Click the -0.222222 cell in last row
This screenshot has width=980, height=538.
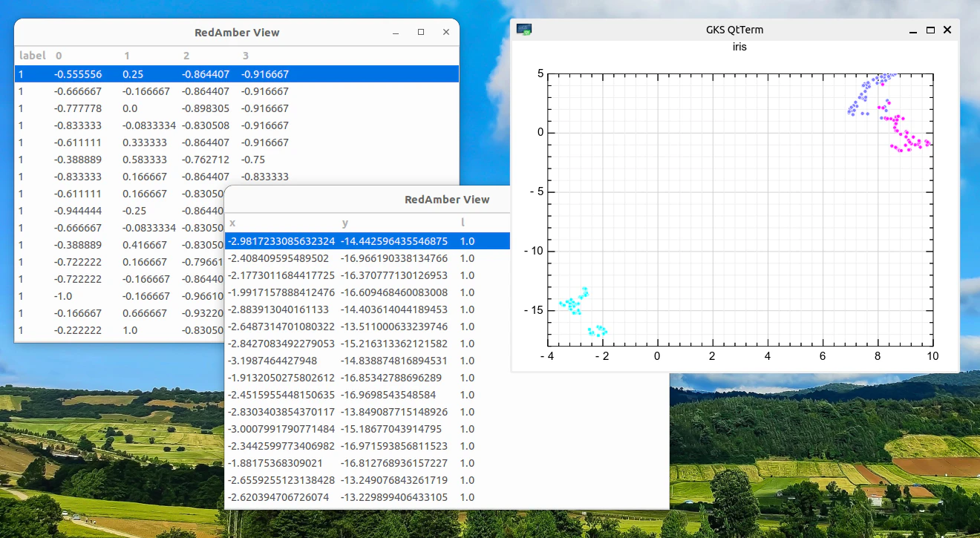(78, 330)
